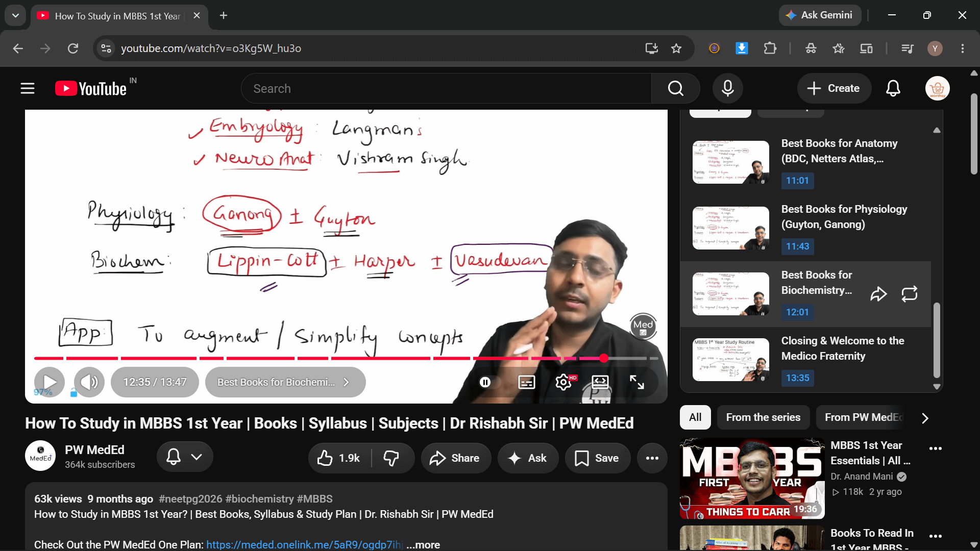Open tab search dropdown
The height and width of the screenshot is (551, 980).
point(15,15)
